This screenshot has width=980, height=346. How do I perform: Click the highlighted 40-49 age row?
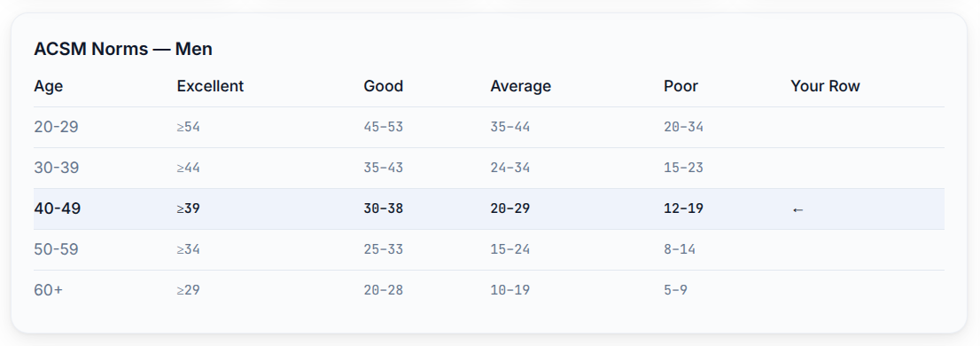click(489, 209)
